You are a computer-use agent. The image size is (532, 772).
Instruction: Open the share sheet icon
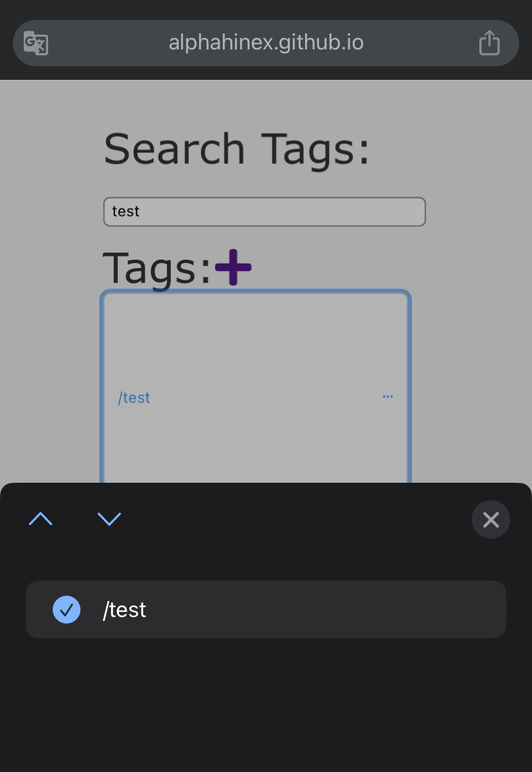tap(489, 42)
